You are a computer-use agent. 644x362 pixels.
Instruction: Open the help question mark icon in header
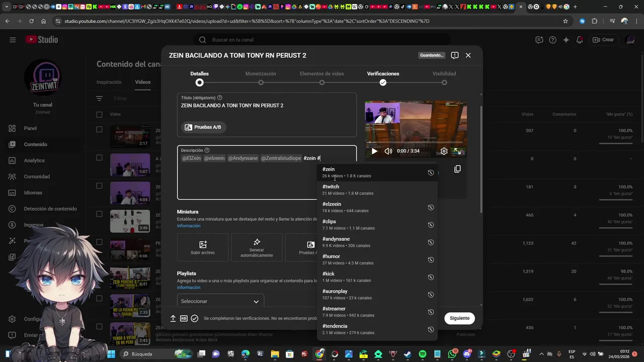[553, 40]
